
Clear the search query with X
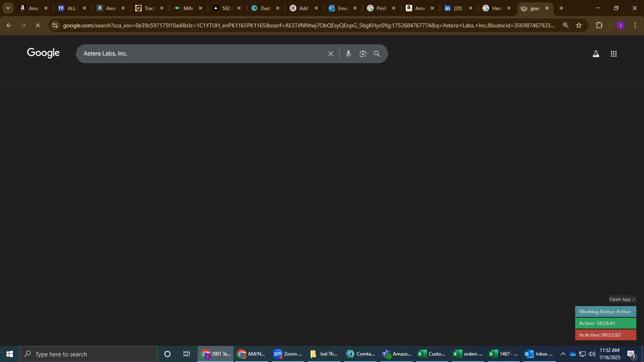click(331, 53)
